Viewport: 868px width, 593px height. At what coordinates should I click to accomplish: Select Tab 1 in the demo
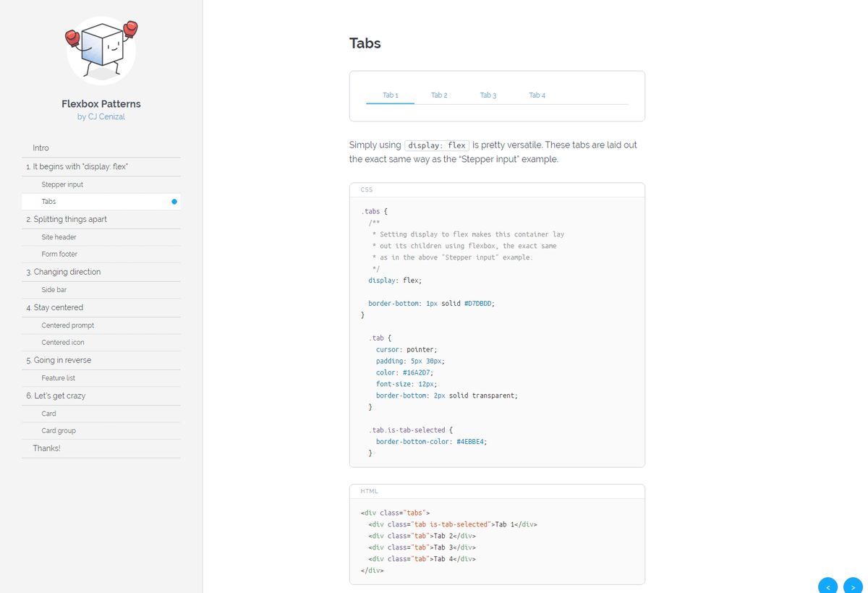point(391,95)
